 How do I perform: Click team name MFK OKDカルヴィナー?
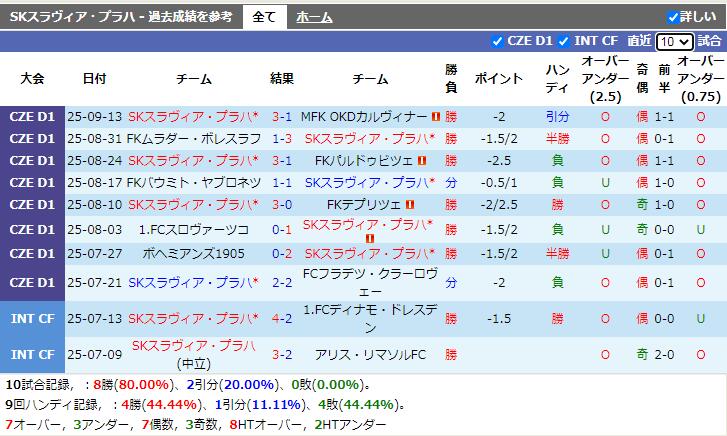[364, 116]
